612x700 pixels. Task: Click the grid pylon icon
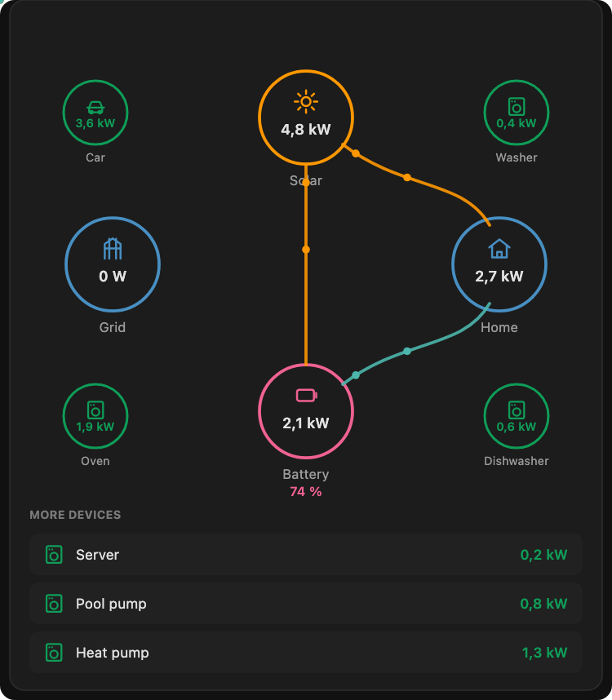coord(113,249)
